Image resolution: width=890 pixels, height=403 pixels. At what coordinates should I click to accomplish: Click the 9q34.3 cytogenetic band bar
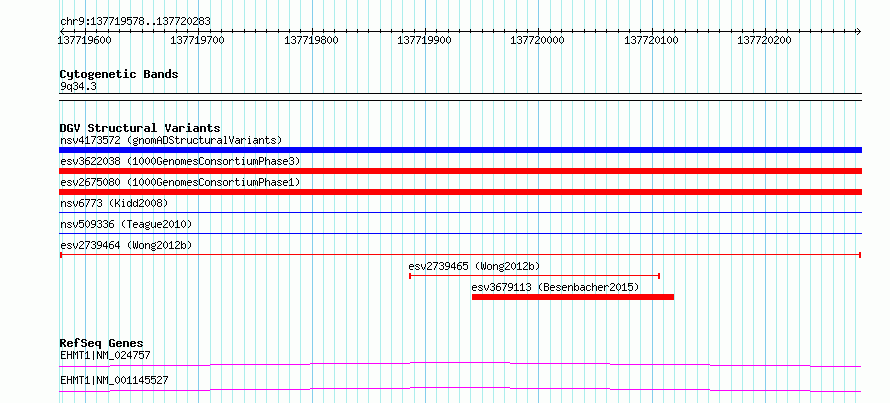[460, 96]
